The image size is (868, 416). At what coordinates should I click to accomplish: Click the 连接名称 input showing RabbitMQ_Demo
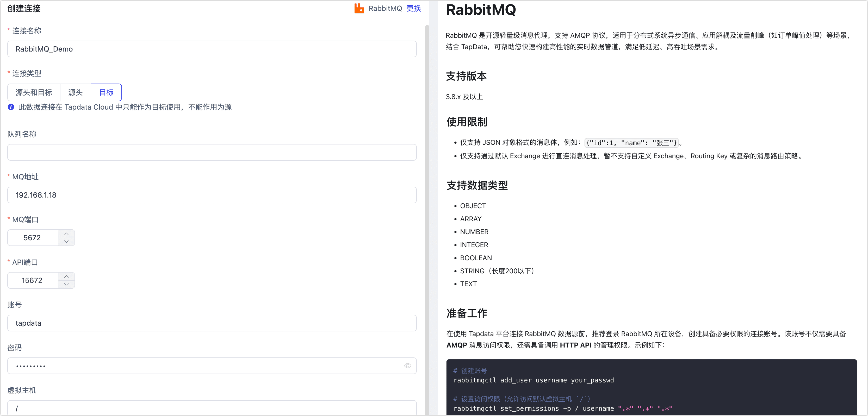[x=212, y=49]
